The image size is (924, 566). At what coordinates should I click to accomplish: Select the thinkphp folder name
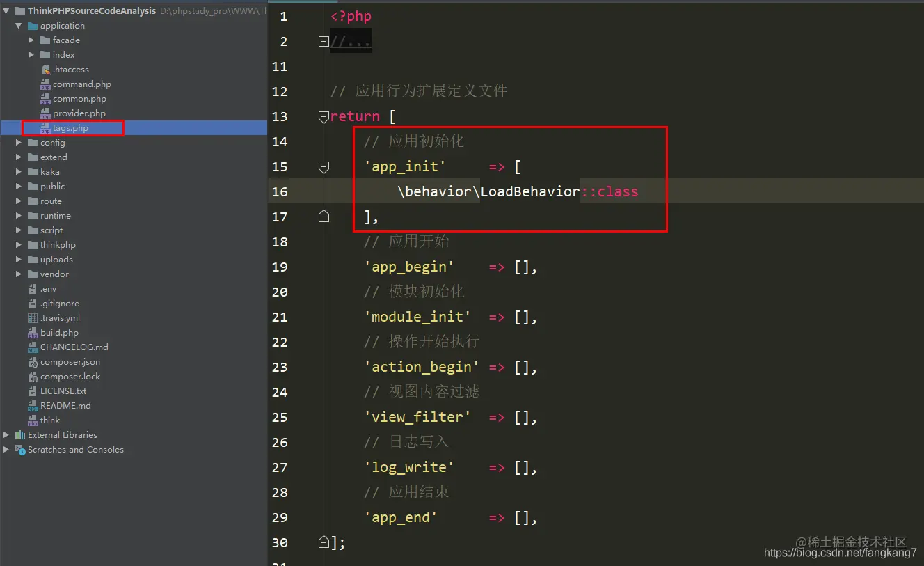click(x=58, y=245)
